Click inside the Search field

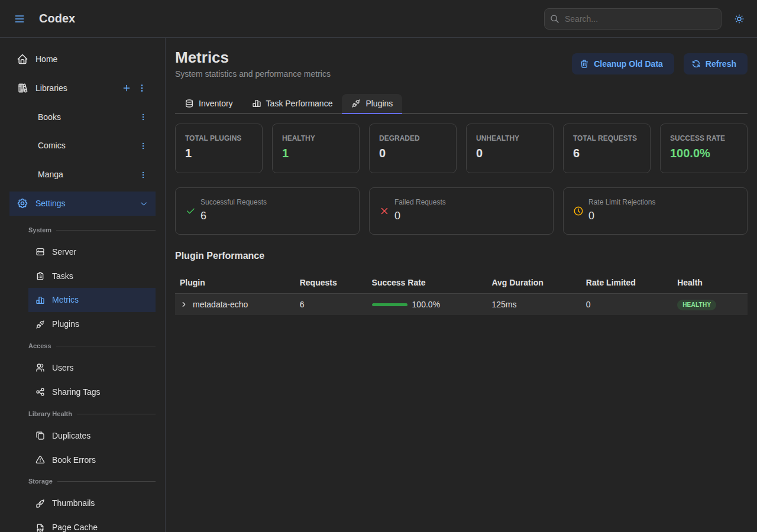(632, 19)
